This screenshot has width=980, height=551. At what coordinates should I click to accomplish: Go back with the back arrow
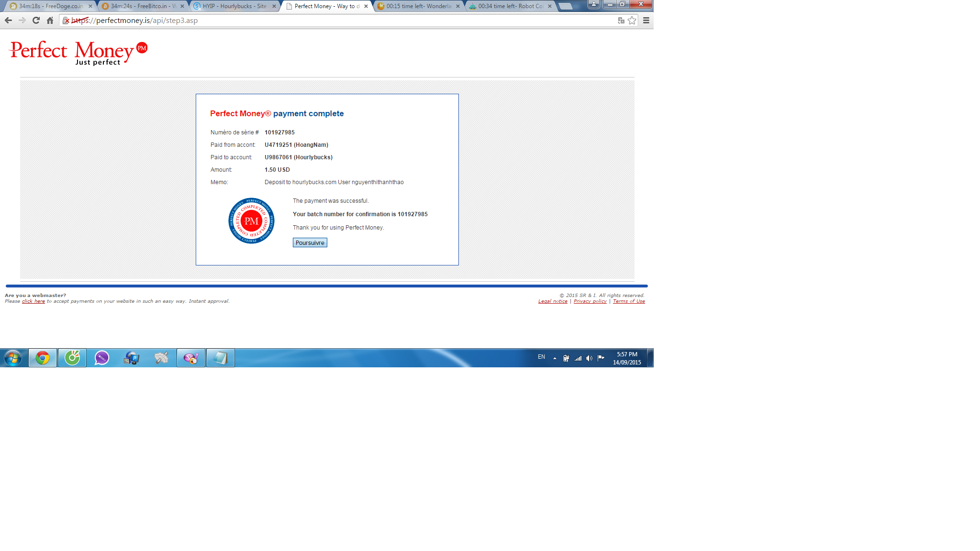(8, 20)
